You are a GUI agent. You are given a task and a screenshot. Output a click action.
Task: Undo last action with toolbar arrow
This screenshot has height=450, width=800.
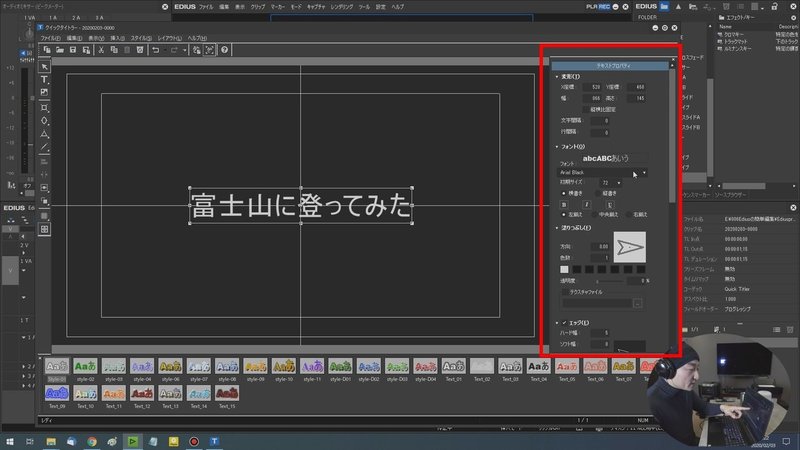(156, 50)
